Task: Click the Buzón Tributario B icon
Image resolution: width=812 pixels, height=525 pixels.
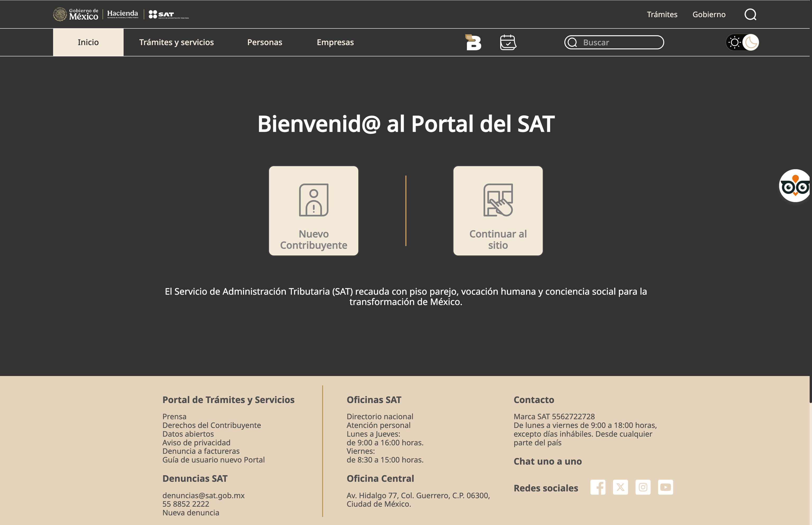Action: tap(473, 43)
